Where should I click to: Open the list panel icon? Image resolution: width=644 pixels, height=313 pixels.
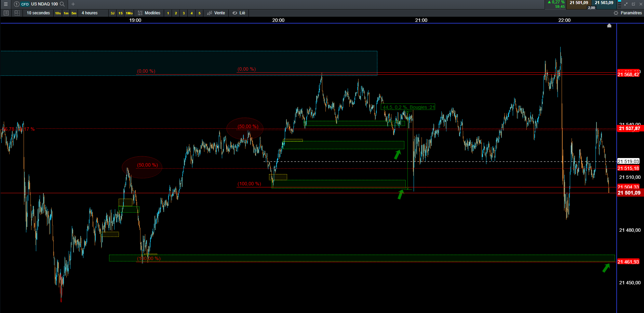click(x=6, y=13)
